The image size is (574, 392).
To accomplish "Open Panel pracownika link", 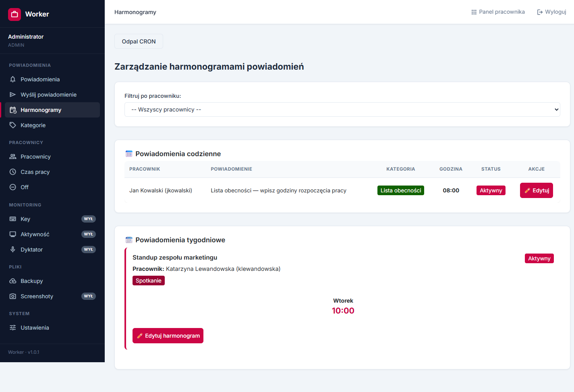I will click(498, 12).
